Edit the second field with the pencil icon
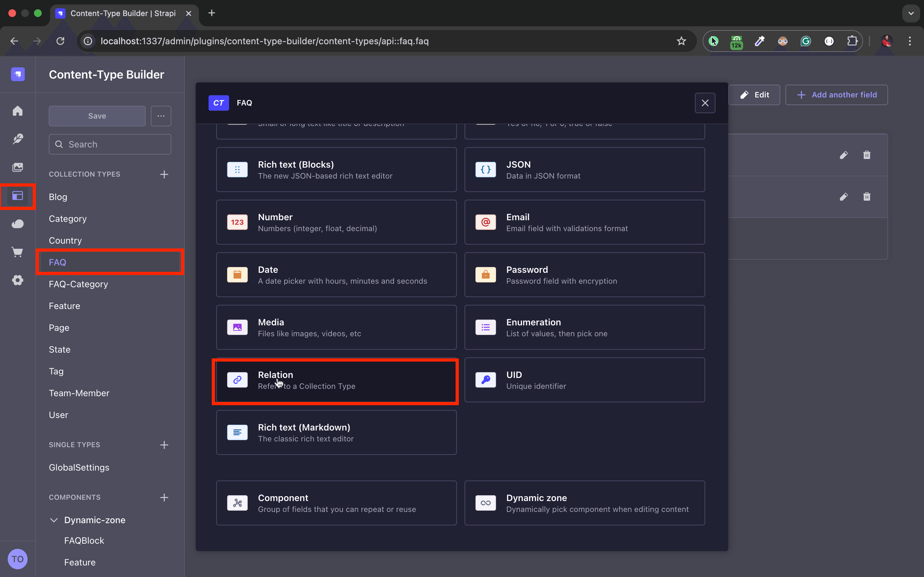Viewport: 924px width, 577px height. pos(844,197)
